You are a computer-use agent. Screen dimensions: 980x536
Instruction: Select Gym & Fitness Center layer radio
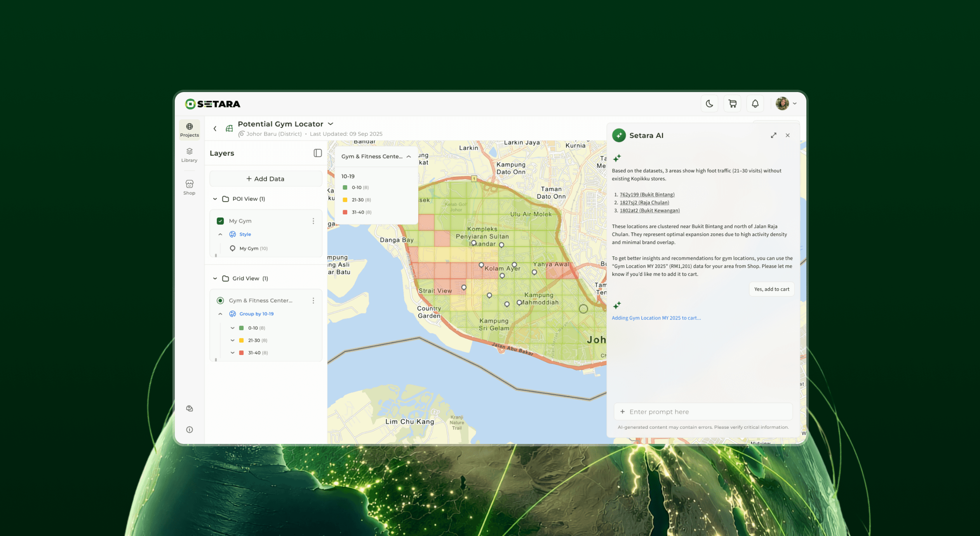pyautogui.click(x=220, y=301)
